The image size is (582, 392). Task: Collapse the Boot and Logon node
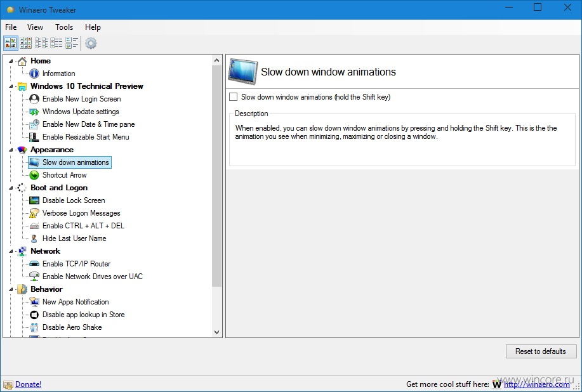coord(11,188)
